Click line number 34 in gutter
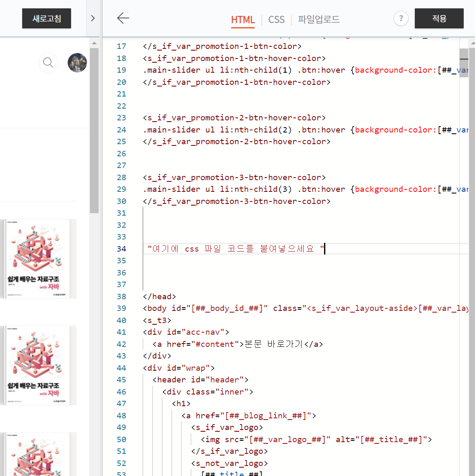Viewport: 475px width, 476px height. point(122,249)
